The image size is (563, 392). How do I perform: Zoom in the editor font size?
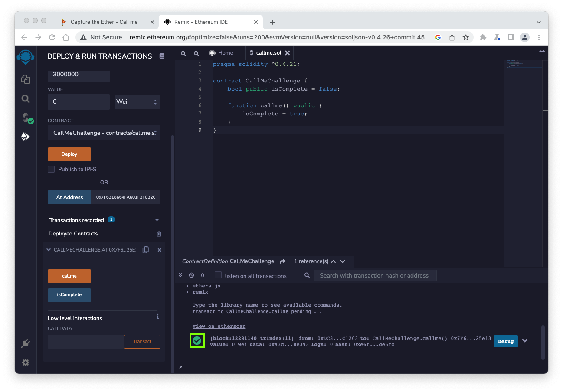pyautogui.click(x=196, y=53)
